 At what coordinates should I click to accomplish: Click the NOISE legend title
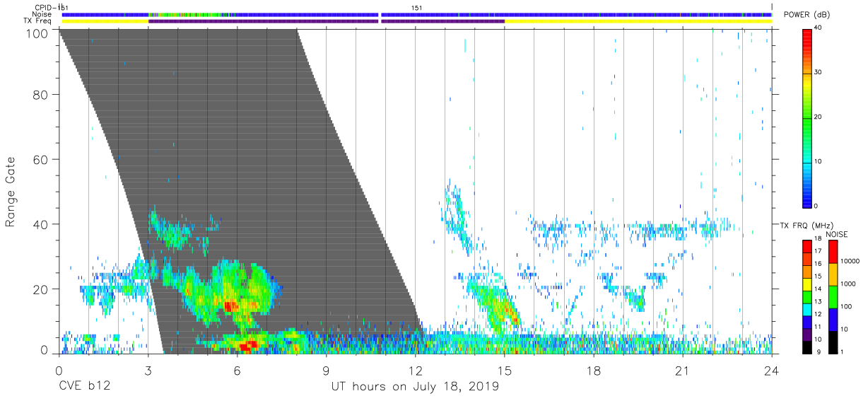point(837,234)
